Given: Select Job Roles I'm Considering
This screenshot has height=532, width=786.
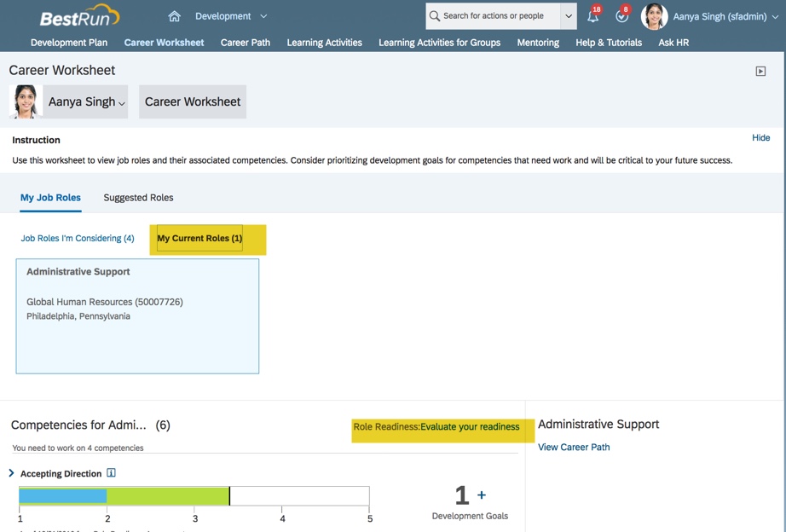Looking at the screenshot, I should (78, 239).
